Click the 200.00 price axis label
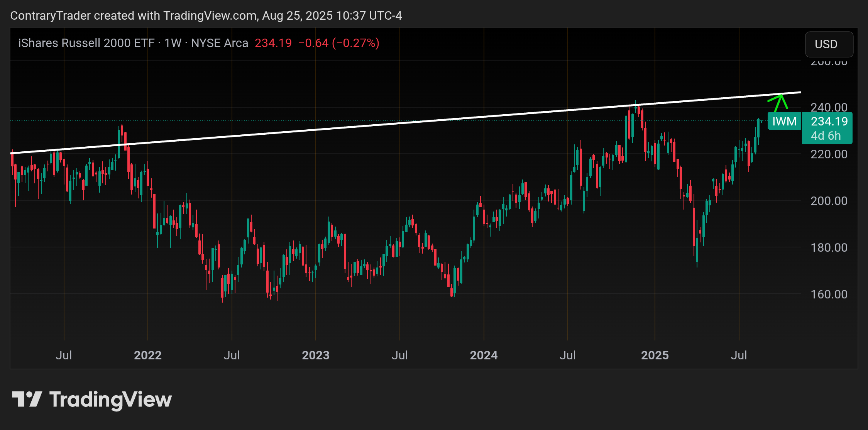 [829, 201]
